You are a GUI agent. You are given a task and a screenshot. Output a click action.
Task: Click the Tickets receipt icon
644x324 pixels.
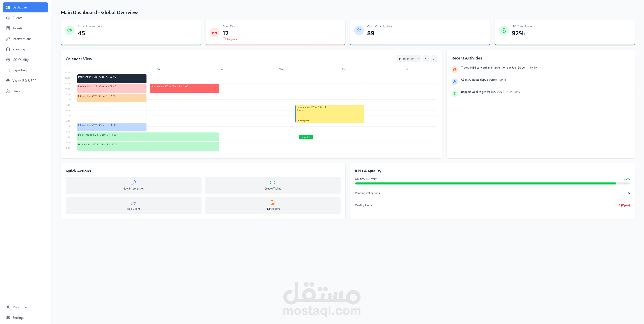[8, 28]
